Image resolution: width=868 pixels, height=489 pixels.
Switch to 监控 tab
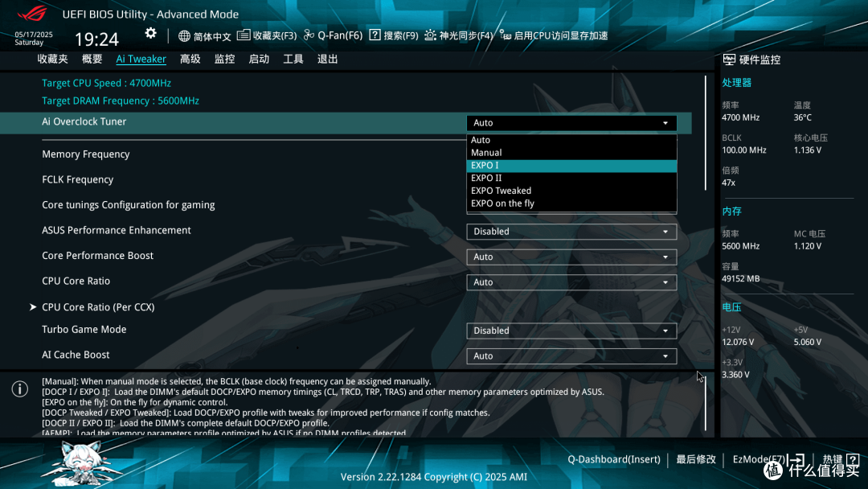coord(225,60)
